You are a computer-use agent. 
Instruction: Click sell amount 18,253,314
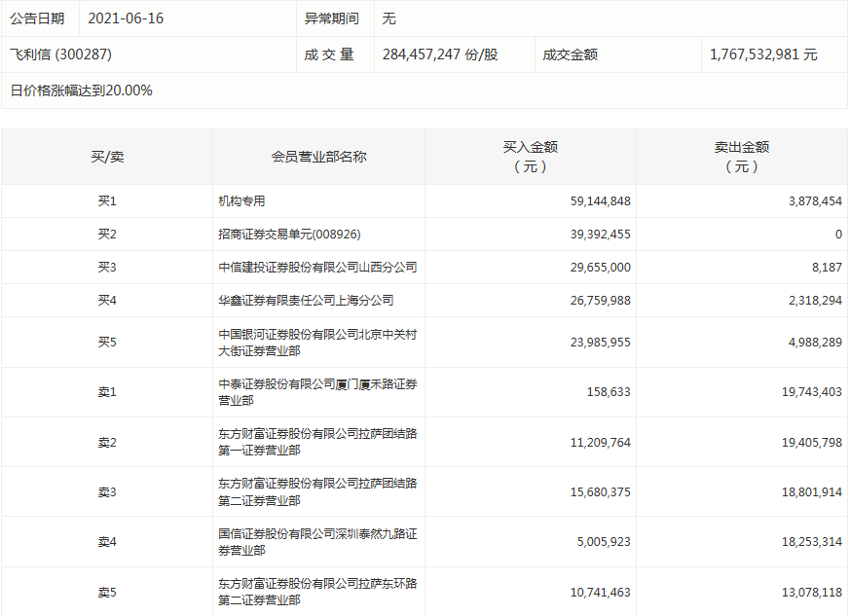[811, 542]
